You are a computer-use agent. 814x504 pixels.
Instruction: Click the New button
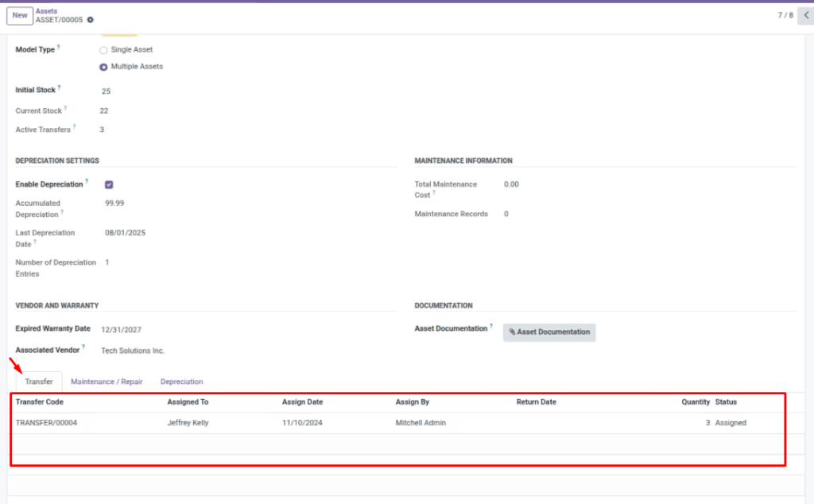tap(20, 16)
